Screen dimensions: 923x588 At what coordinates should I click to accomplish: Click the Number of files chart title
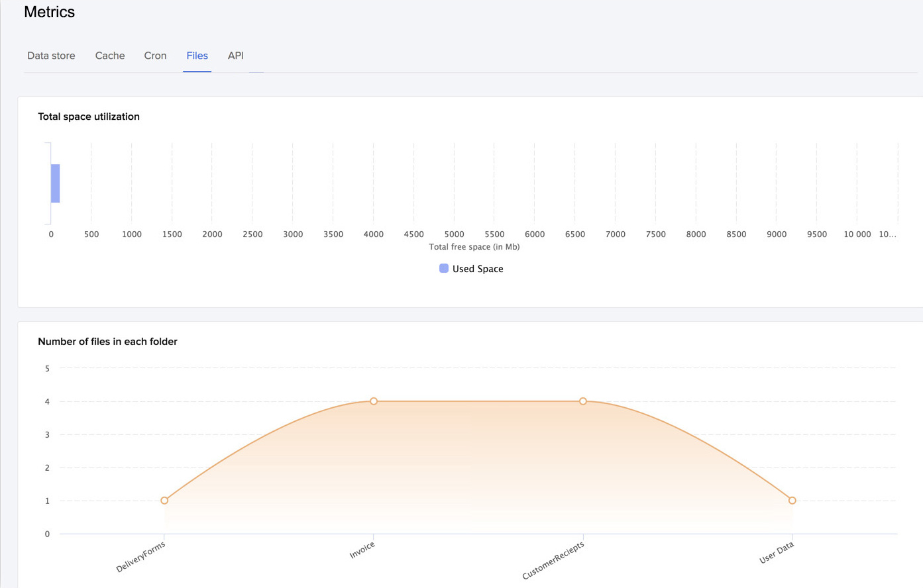[107, 341]
